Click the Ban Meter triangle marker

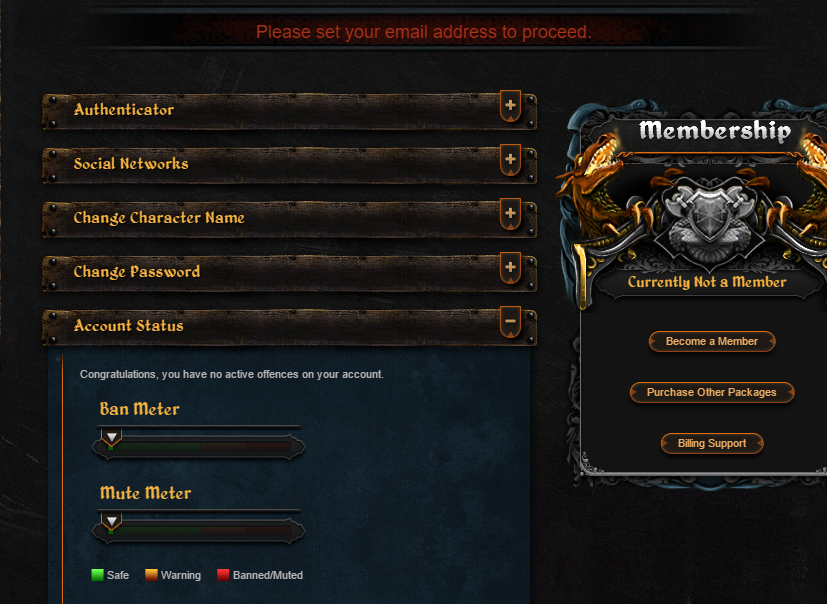pos(111,437)
